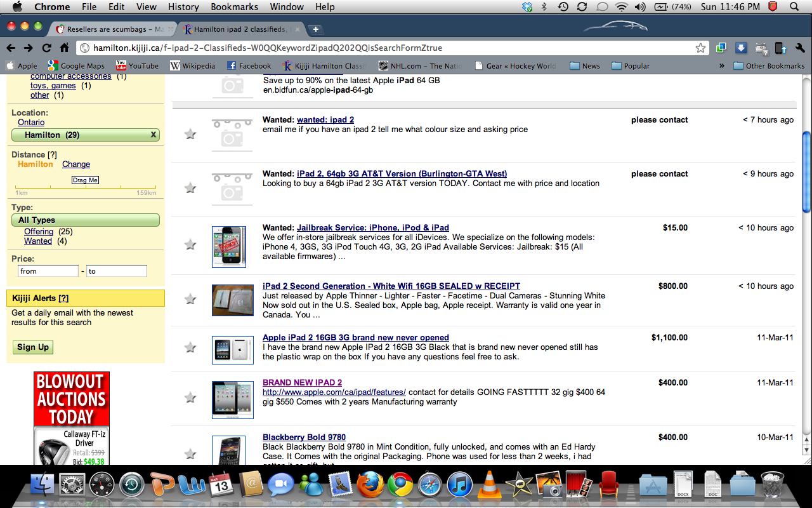Click the browser forward arrow

[29, 48]
